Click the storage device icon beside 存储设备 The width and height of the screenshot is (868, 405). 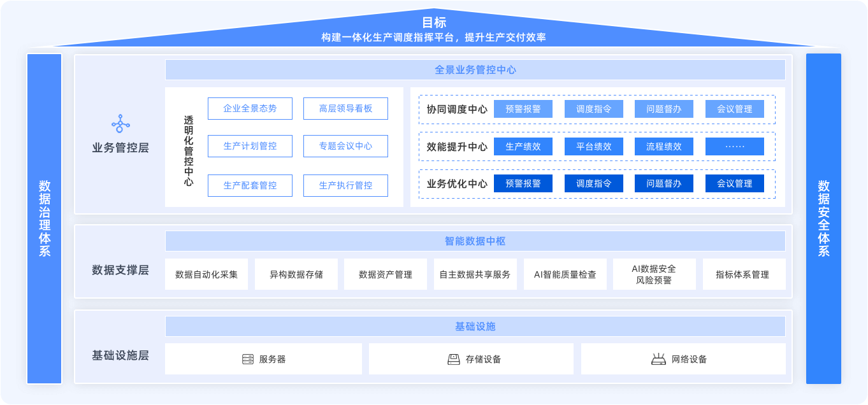click(454, 359)
